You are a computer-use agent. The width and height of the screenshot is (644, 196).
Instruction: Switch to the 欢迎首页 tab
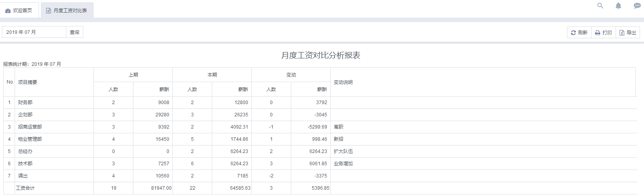tap(19, 11)
